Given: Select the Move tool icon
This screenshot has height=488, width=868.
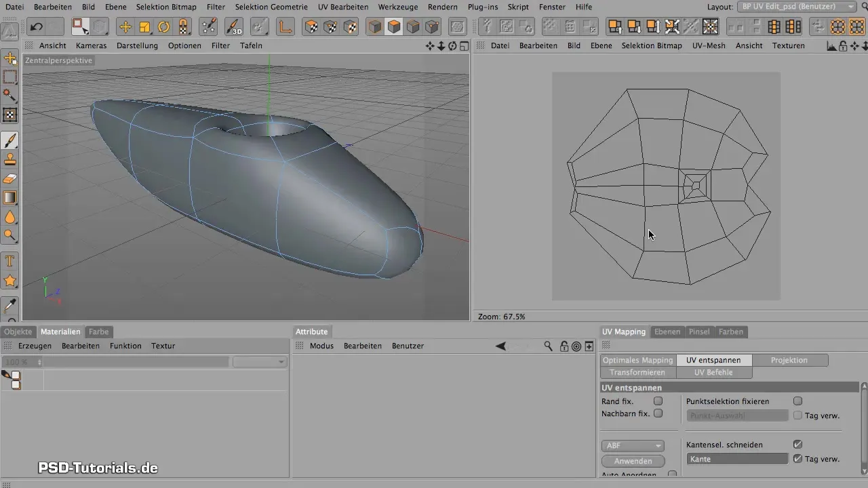Looking at the screenshot, I should [125, 27].
